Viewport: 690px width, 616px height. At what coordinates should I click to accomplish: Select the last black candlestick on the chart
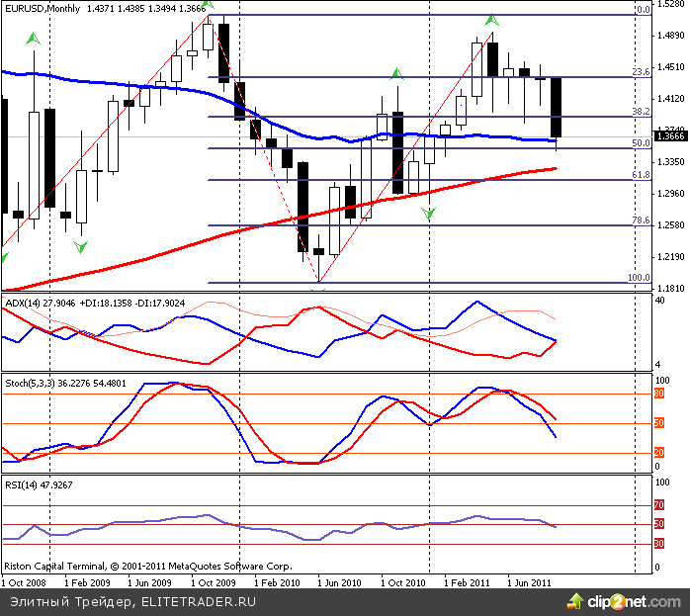click(556, 107)
